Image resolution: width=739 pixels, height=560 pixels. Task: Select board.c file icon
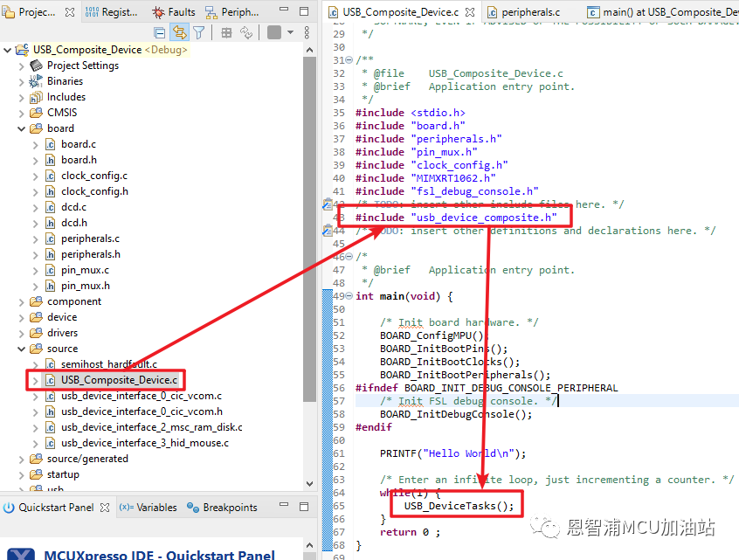(x=51, y=144)
